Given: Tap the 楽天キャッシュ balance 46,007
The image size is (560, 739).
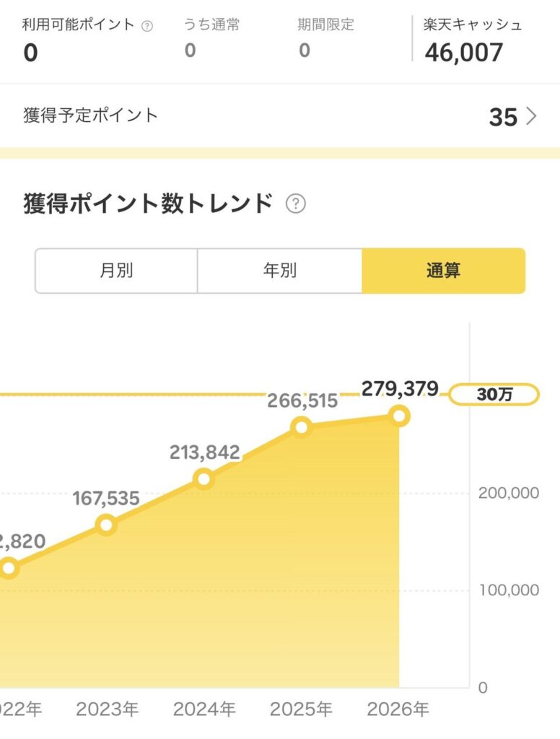Looking at the screenshot, I should click(x=464, y=52).
